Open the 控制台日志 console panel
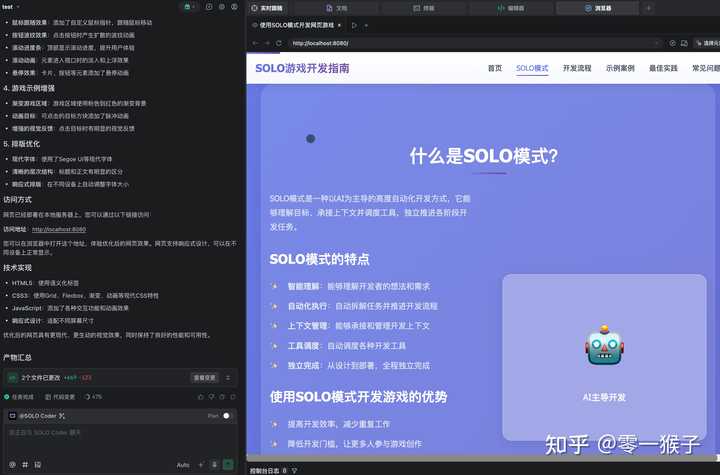 click(x=268, y=470)
